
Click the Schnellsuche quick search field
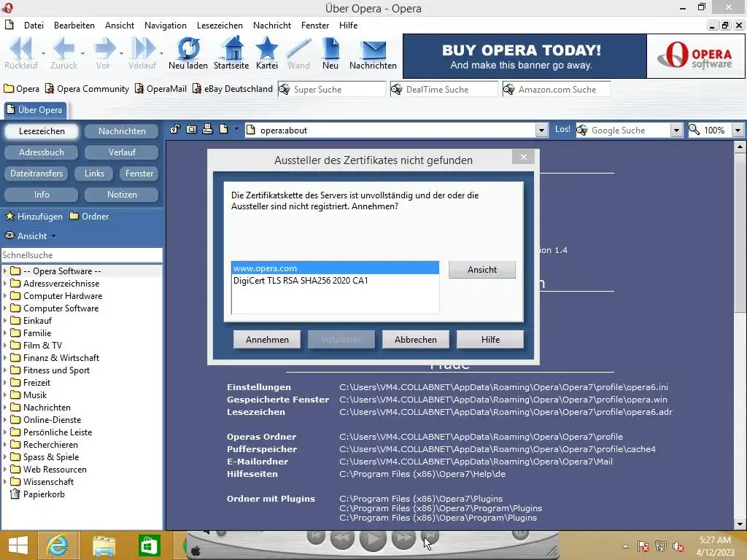82,255
